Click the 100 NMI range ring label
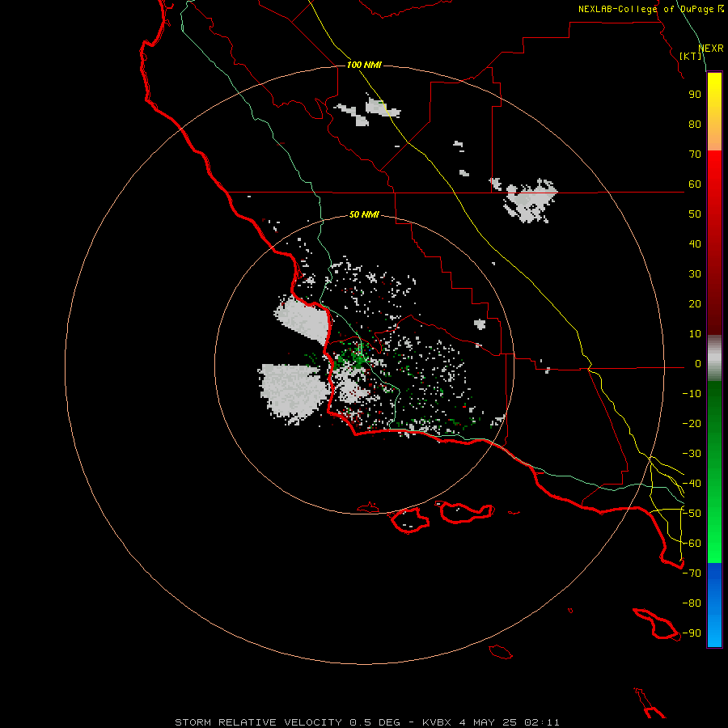The height and width of the screenshot is (728, 728). (x=364, y=65)
